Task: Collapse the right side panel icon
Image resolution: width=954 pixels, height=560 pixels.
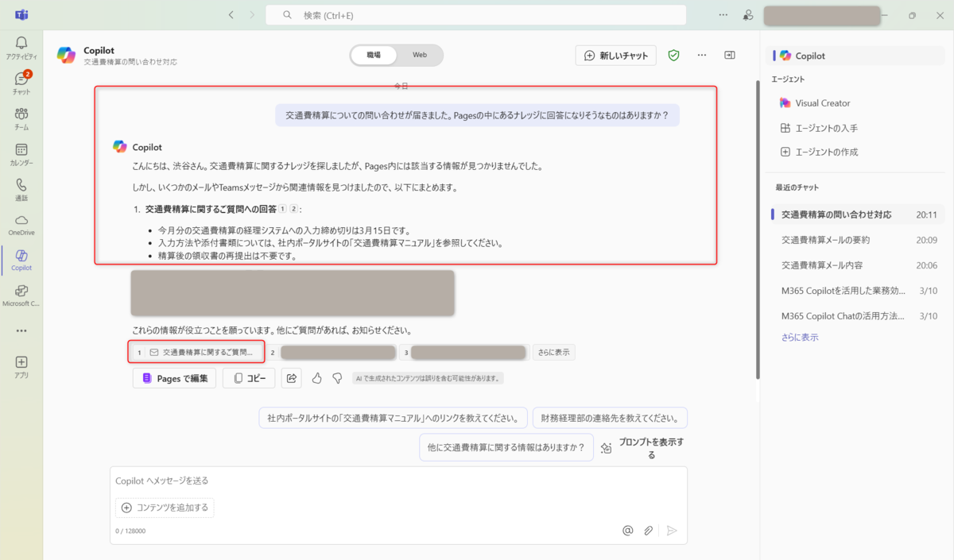Action: click(x=730, y=56)
